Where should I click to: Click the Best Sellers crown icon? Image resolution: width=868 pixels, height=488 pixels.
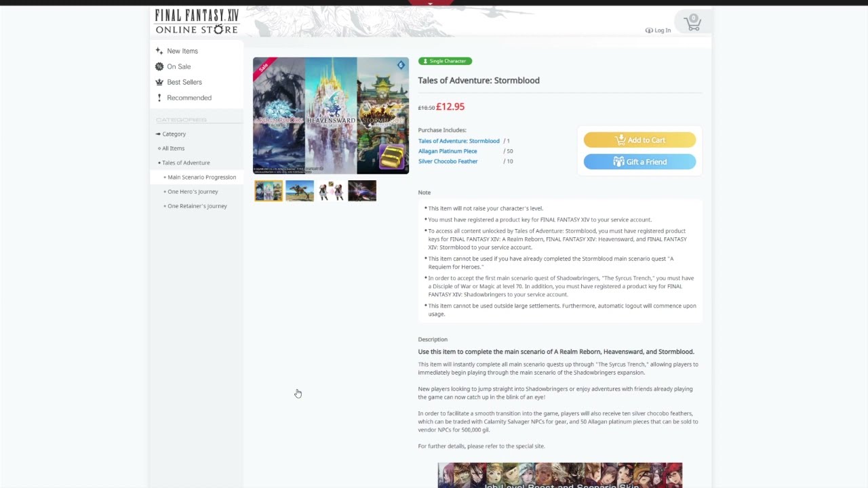coord(159,82)
